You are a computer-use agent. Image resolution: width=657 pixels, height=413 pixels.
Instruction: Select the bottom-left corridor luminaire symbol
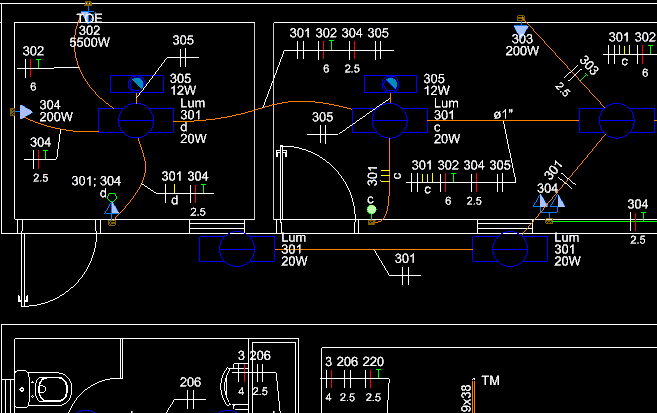(x=237, y=248)
